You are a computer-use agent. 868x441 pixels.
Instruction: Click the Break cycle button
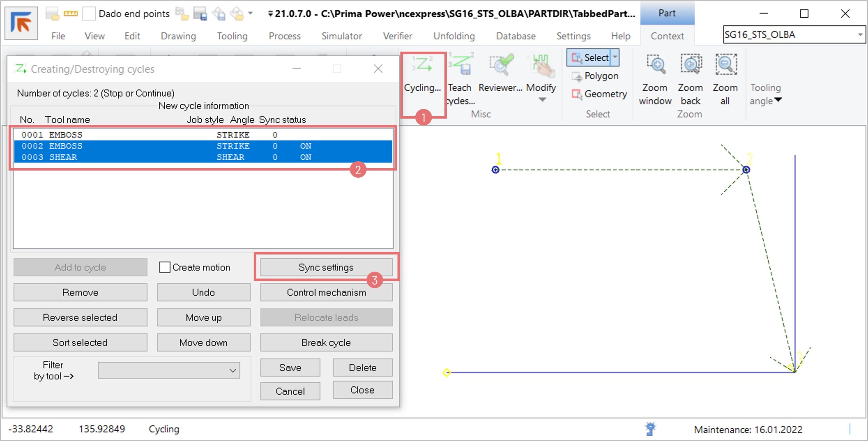pyautogui.click(x=326, y=343)
